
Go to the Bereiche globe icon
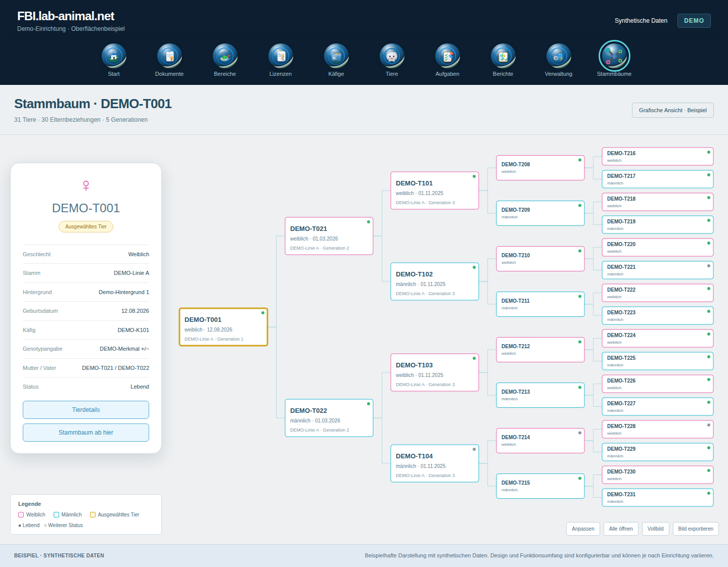coord(225,56)
